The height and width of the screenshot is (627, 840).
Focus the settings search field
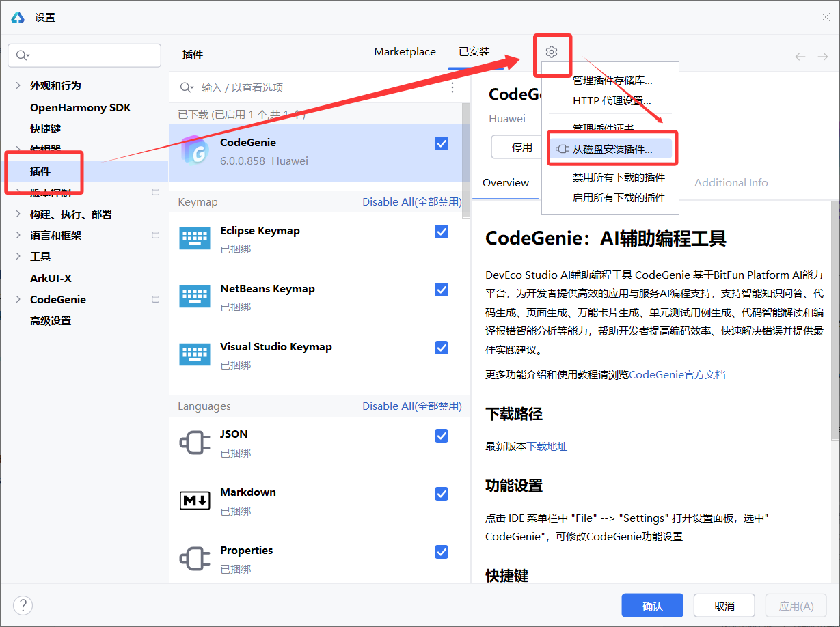click(84, 55)
